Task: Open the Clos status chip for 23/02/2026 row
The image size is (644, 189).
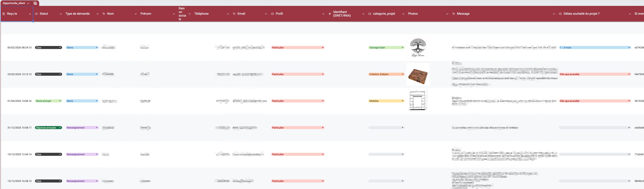Action: point(49,74)
